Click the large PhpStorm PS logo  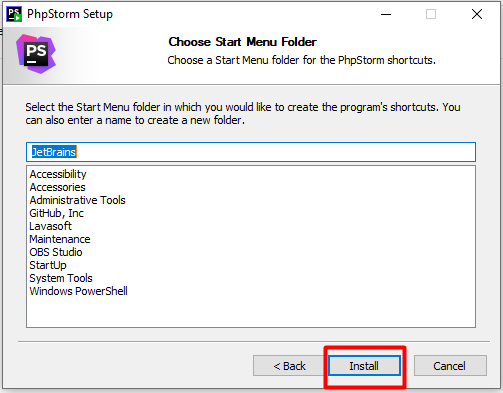tap(36, 54)
